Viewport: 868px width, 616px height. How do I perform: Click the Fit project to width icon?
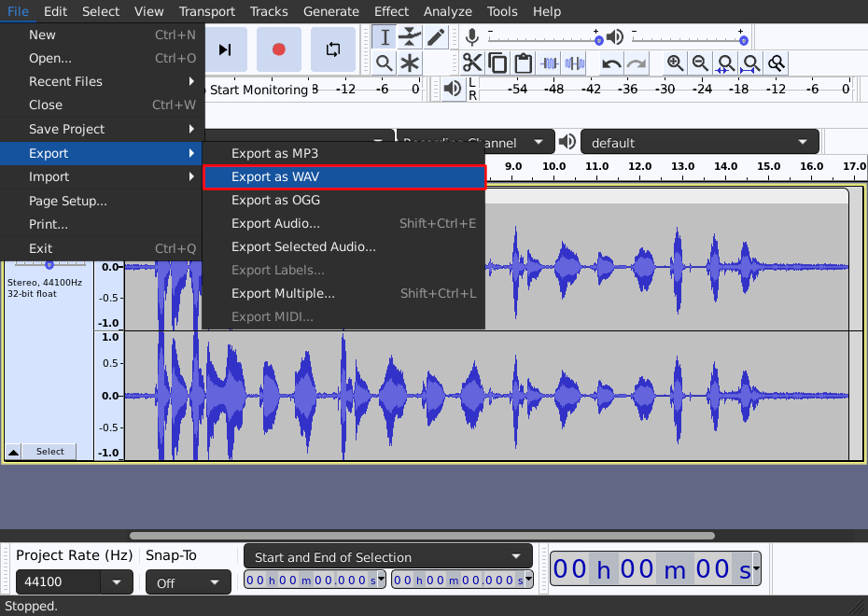click(751, 63)
